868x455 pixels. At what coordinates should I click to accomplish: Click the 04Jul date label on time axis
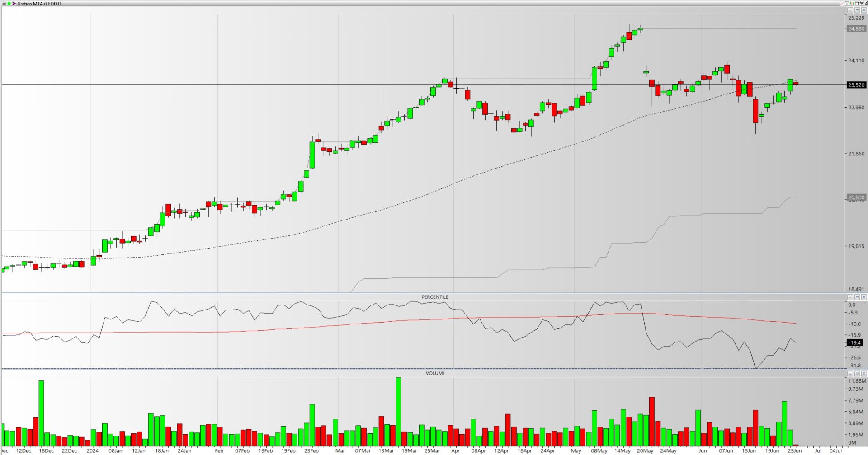835,451
